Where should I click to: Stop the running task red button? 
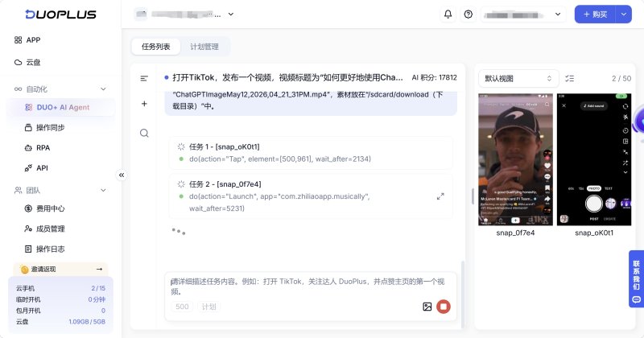pyautogui.click(x=444, y=307)
